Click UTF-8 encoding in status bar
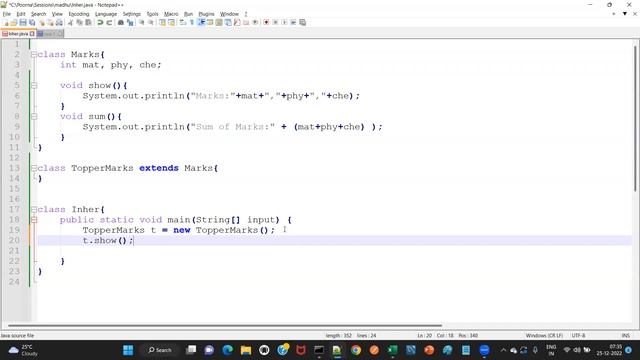Viewport: 640px width, 360px height. 578,336
